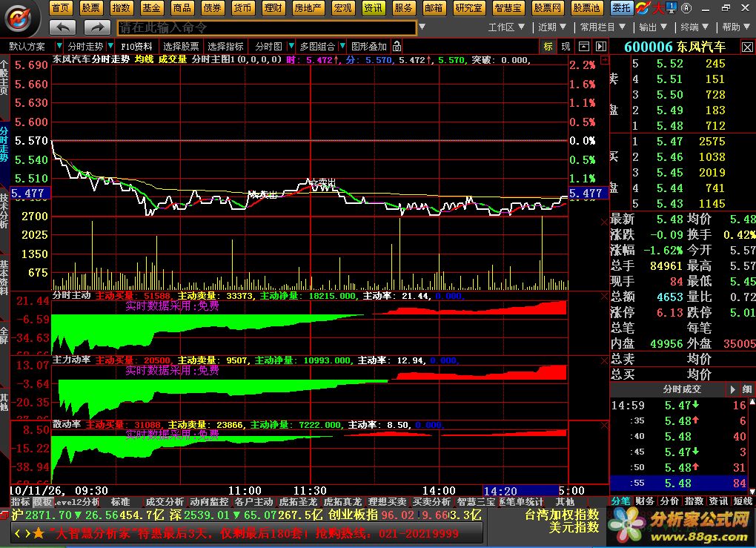Close the 主力动率 indicator panel

[604, 361]
